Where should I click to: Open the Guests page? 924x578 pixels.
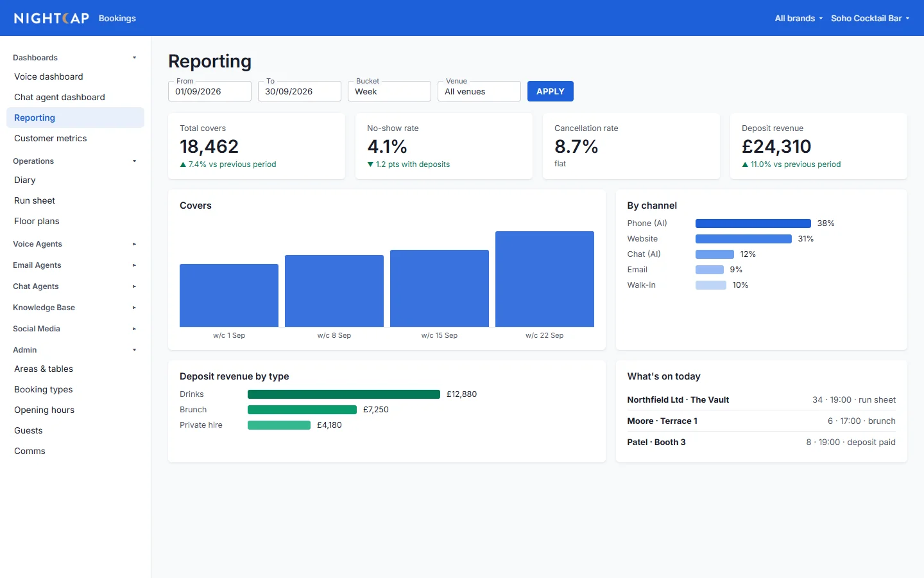[x=75, y=430]
